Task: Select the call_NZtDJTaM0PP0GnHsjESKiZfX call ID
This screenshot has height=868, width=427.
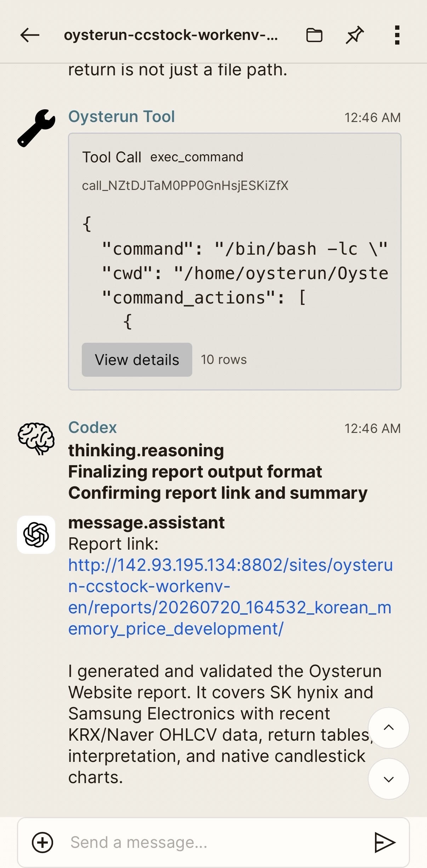Action: coord(185,185)
